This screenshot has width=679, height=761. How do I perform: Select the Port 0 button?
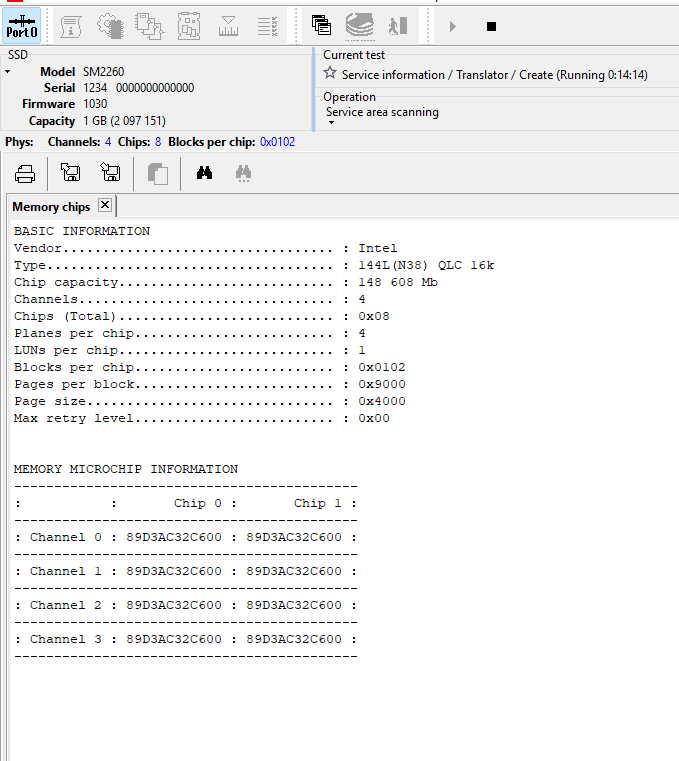(21, 26)
